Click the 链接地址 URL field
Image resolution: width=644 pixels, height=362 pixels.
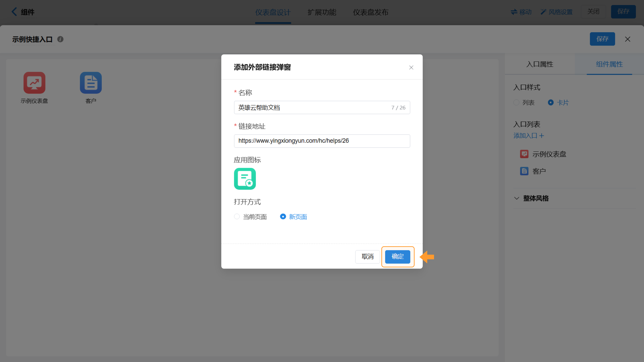[322, 141]
